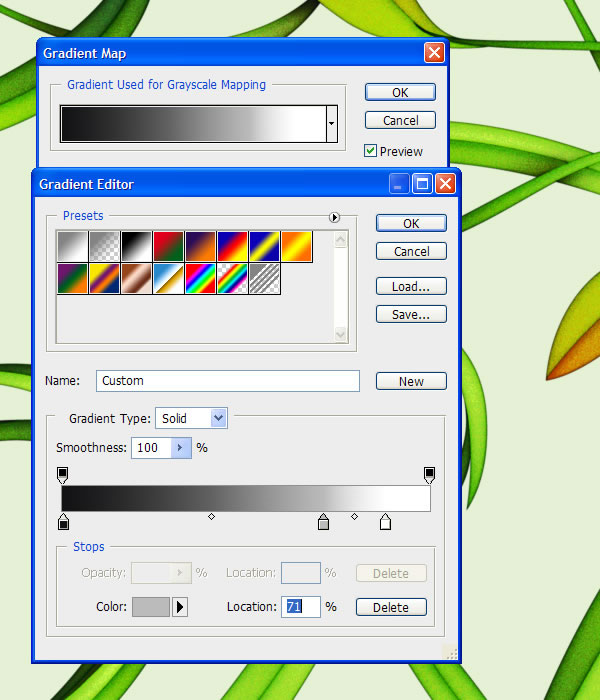Screen dimensions: 600x700
Task: Select the blue, yellow, blue gradient preset
Action: 265,246
